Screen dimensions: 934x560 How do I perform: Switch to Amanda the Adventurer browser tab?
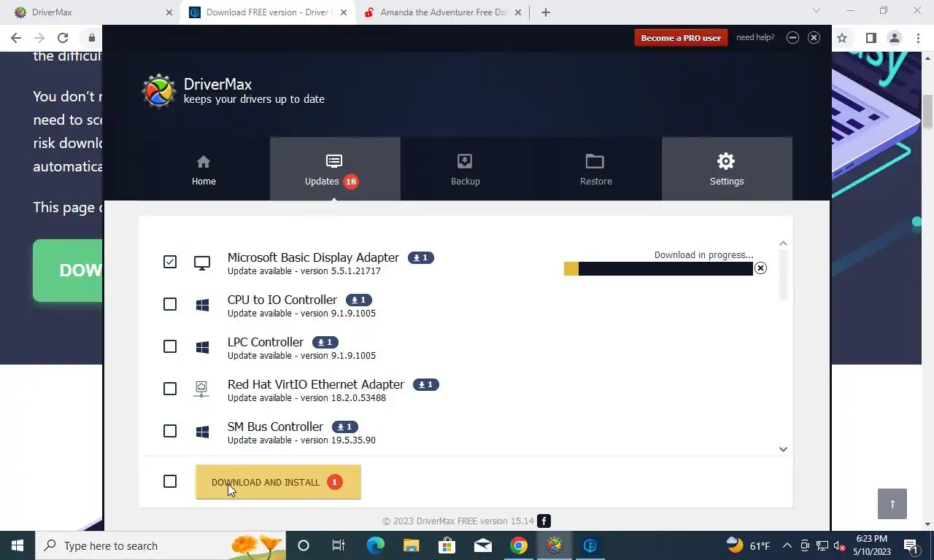443,12
